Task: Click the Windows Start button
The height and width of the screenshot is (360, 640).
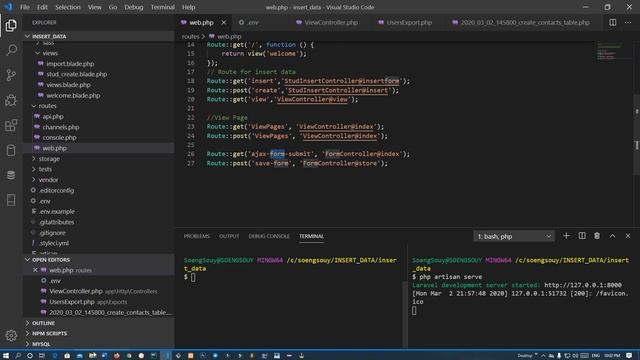Action: click(x=6, y=356)
